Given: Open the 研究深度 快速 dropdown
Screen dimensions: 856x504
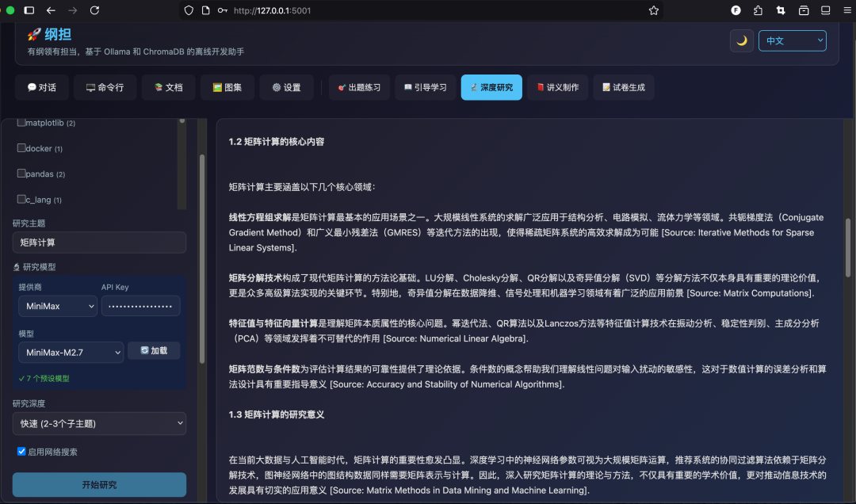Looking at the screenshot, I should [99, 423].
